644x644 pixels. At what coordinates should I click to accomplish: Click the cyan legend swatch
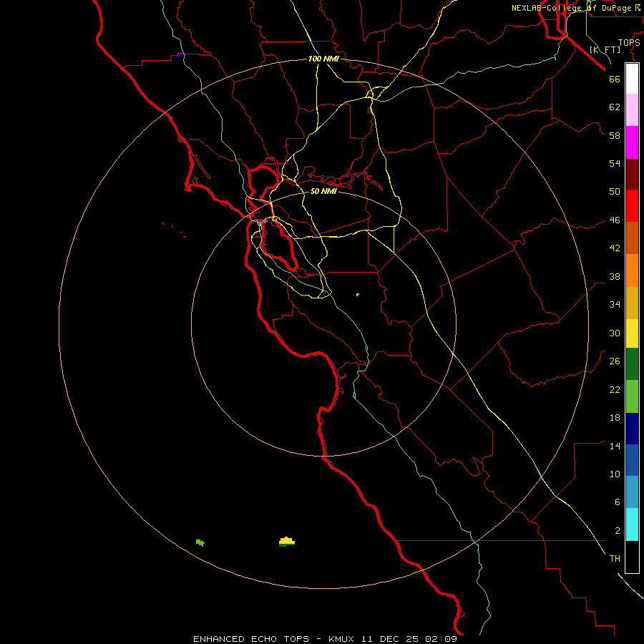point(632,525)
